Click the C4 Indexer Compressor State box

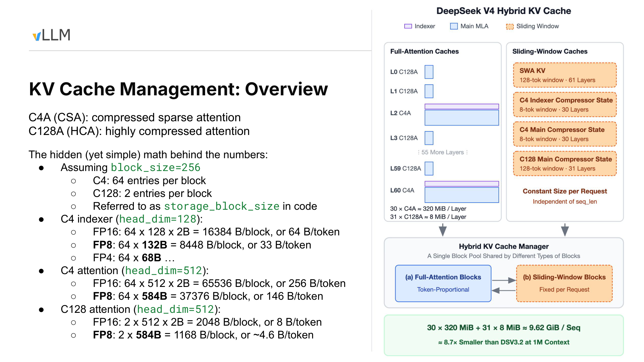[x=565, y=105]
